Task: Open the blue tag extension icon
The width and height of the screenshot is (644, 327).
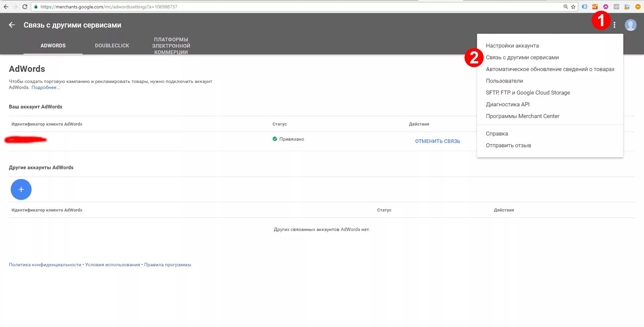Action: point(584,7)
